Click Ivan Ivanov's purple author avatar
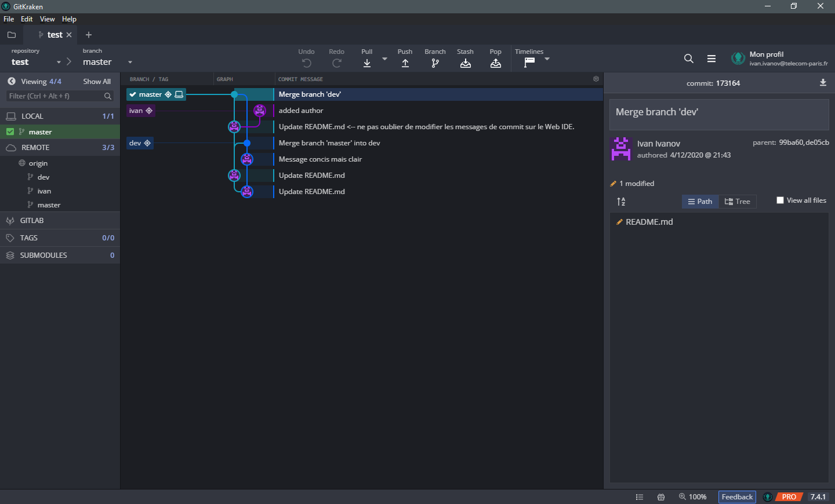The image size is (835, 504). tap(621, 148)
